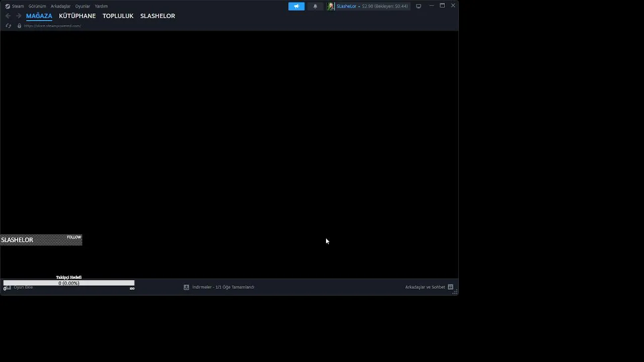Screen dimensions: 644x362
Task: Open the bell notifications
Action: pyautogui.click(x=315, y=6)
